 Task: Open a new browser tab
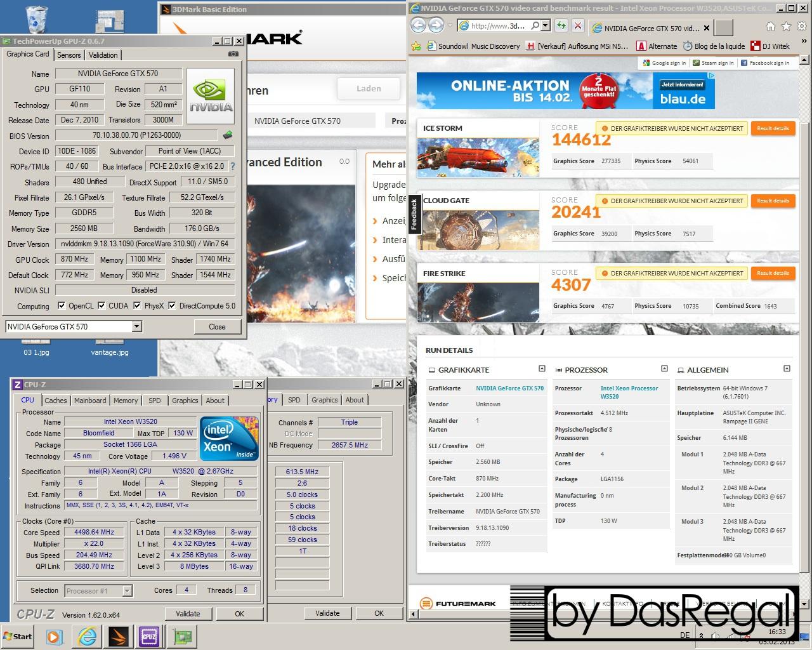tap(723, 28)
